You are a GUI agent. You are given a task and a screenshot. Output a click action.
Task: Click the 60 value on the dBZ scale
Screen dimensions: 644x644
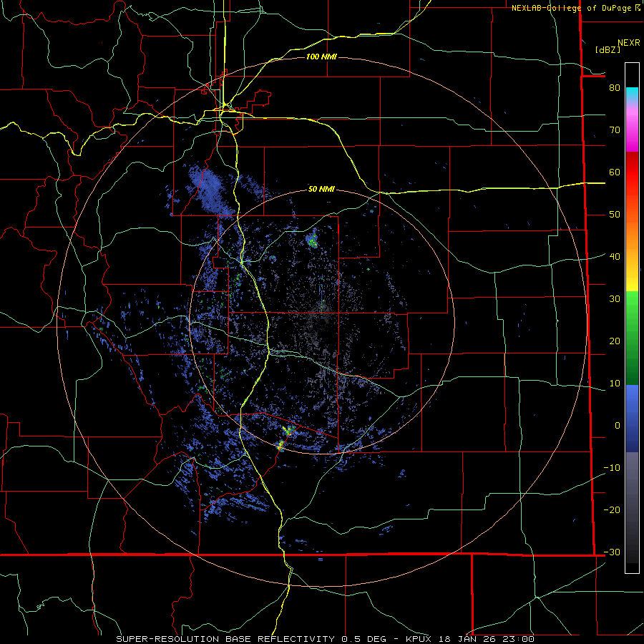pos(615,172)
